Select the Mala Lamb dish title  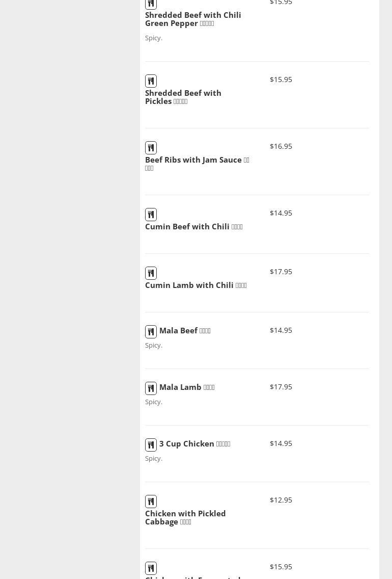point(186,387)
